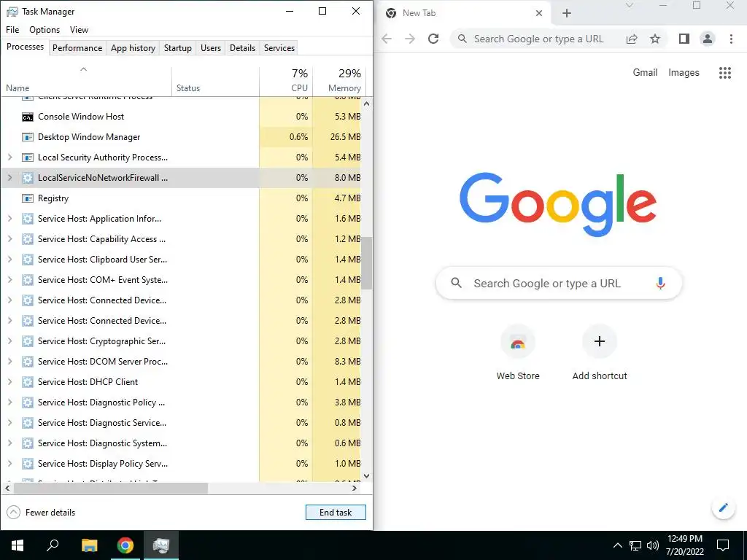Click the Chrome taskbar icon
Image resolution: width=747 pixels, height=560 pixels.
[x=125, y=545]
